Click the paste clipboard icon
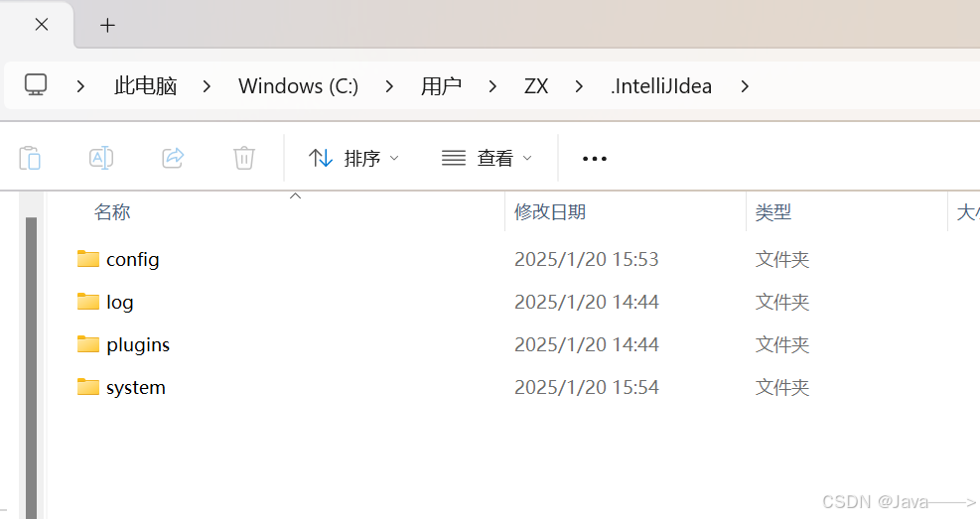 [x=30, y=158]
